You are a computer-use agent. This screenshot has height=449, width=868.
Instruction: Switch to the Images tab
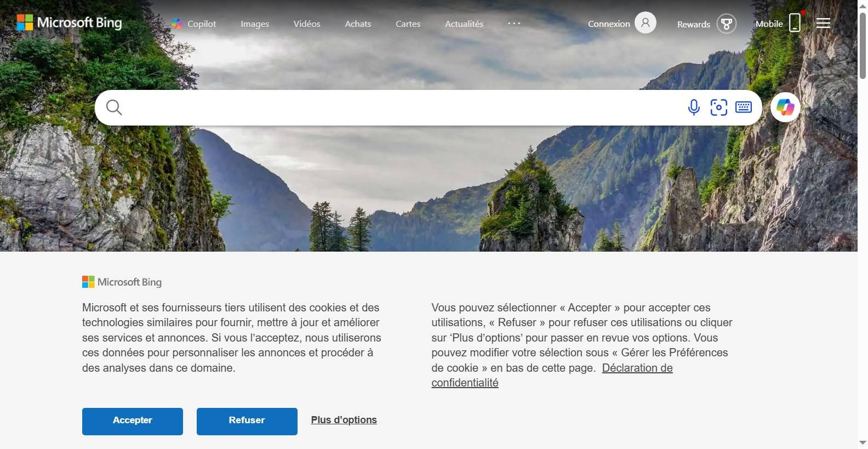click(x=255, y=24)
